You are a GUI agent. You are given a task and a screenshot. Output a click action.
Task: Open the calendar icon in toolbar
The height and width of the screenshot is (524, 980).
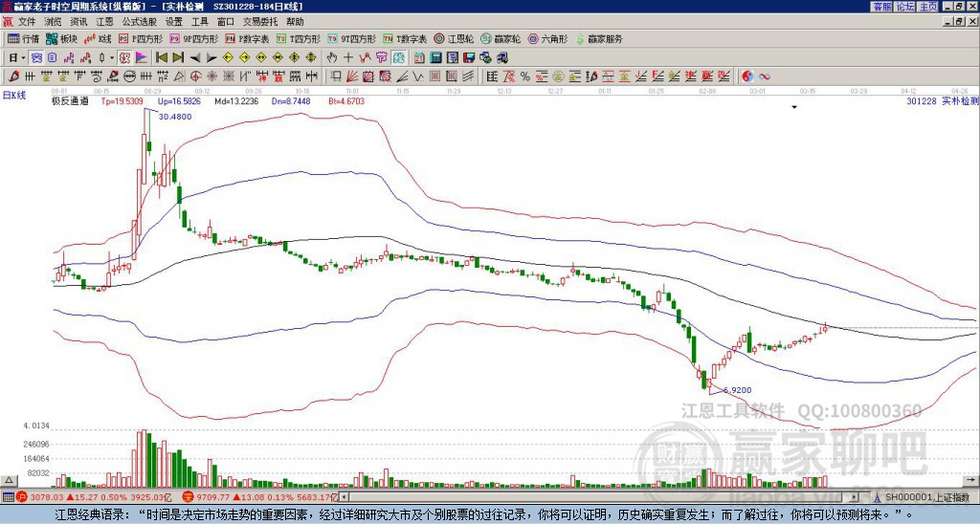pyautogui.click(x=419, y=58)
